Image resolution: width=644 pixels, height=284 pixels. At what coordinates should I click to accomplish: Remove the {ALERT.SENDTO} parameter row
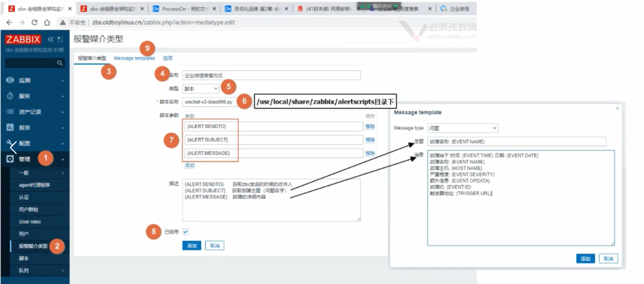point(370,126)
